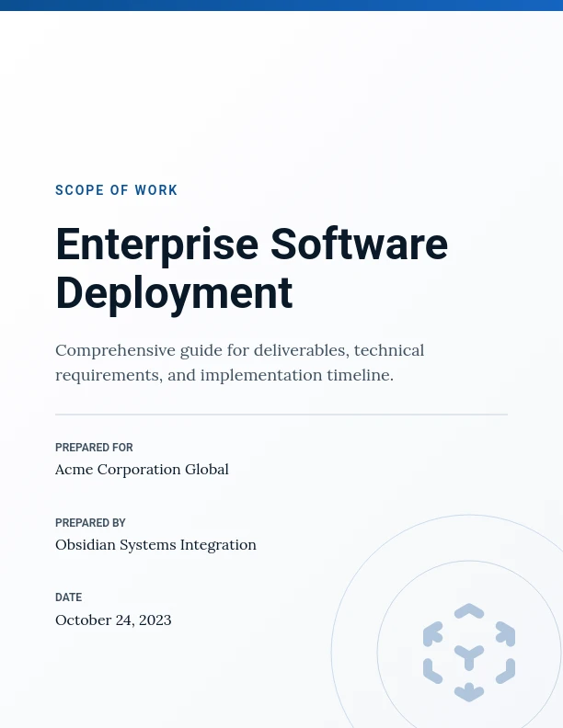
Task: Click the SCOPE OF WORK heading label
Action: coord(117,190)
